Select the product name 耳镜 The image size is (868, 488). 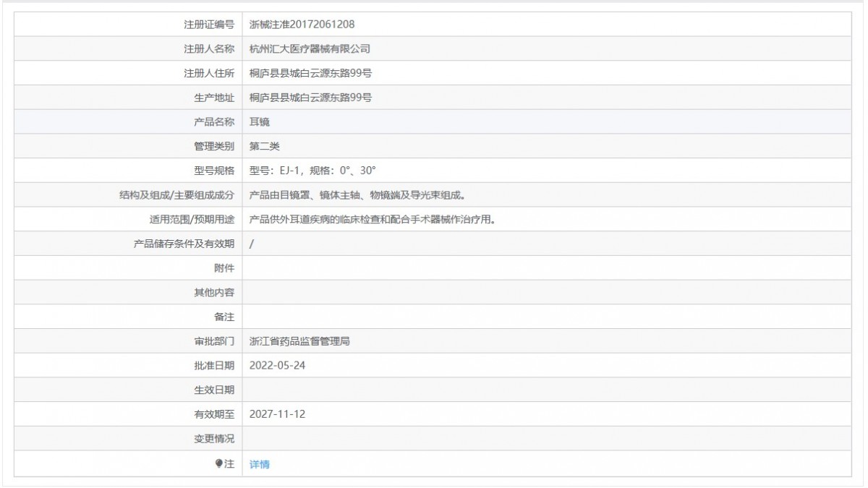tap(259, 122)
